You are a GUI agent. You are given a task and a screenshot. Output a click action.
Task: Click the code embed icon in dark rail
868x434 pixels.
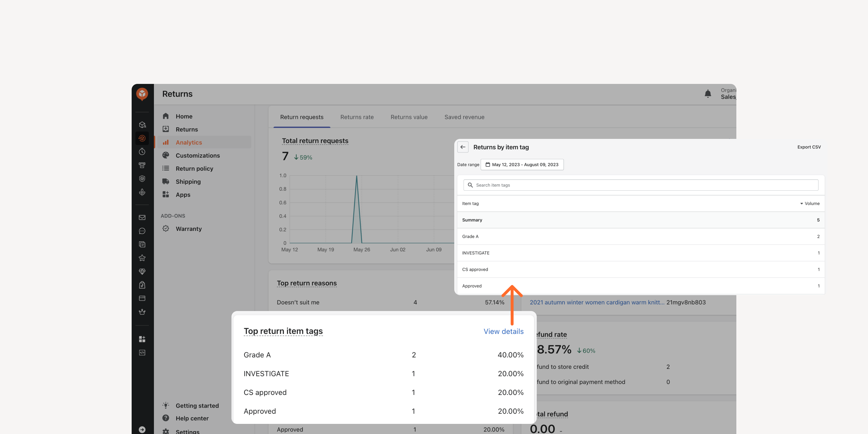(x=142, y=352)
